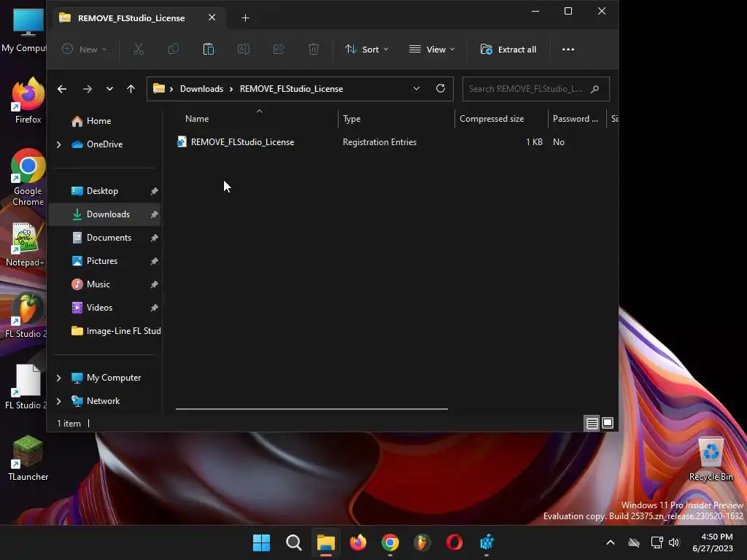The image size is (747, 560).
Task: Open FL Studio from the taskbar
Action: [x=422, y=542]
